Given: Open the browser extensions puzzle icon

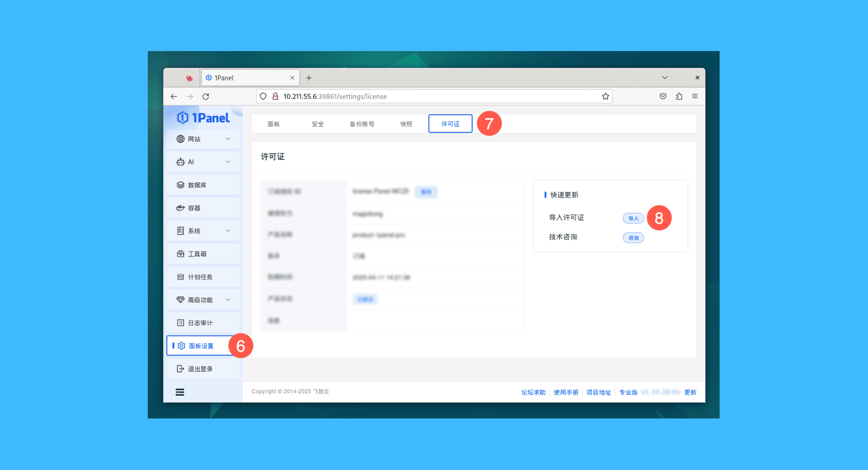Looking at the screenshot, I should tap(679, 96).
